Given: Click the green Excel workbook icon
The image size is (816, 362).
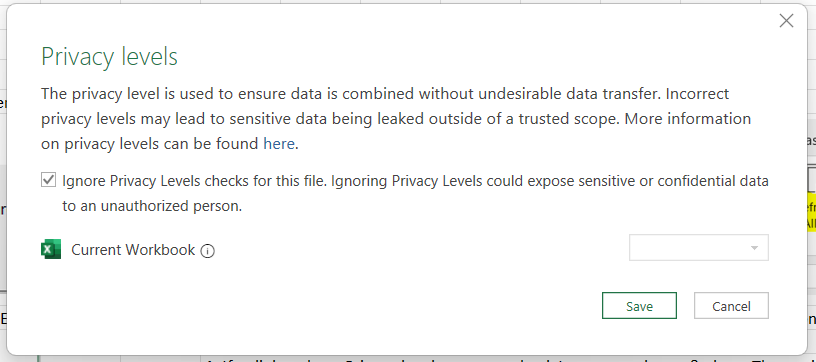Looking at the screenshot, I should pyautogui.click(x=51, y=250).
